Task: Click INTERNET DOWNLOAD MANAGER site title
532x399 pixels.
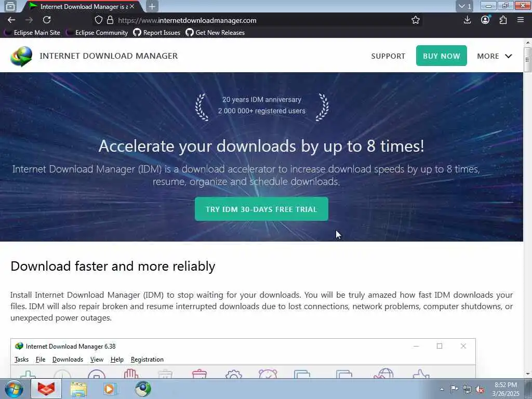Action: (x=109, y=56)
